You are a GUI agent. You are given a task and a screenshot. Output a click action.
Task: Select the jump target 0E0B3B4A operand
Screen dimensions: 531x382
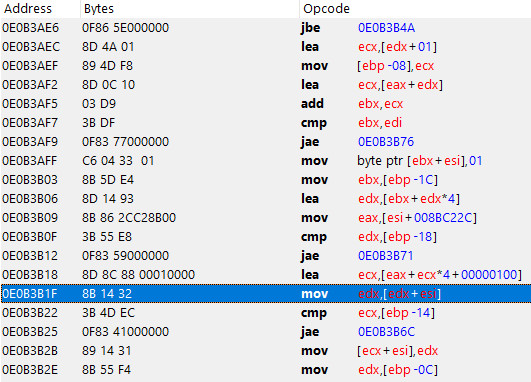click(386, 28)
